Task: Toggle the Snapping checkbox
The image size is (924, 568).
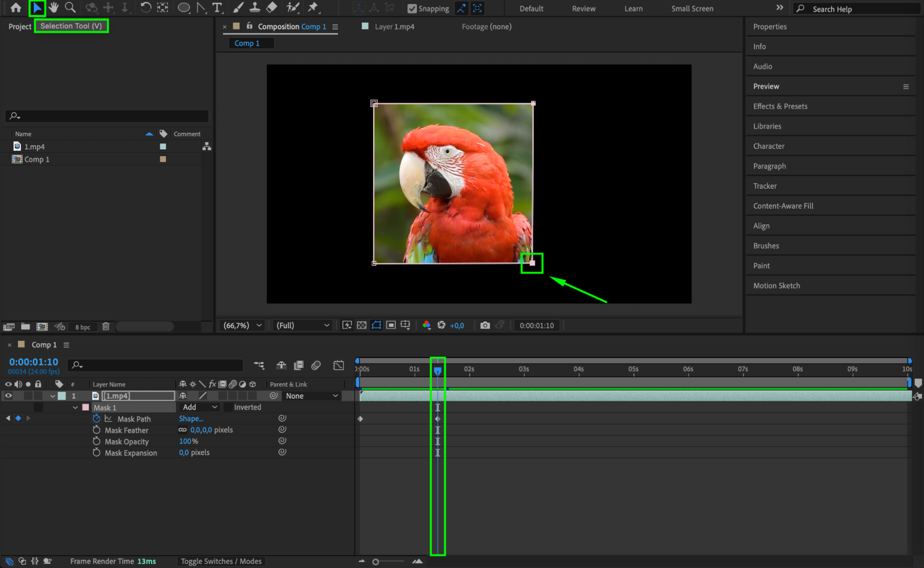Action: coord(412,8)
